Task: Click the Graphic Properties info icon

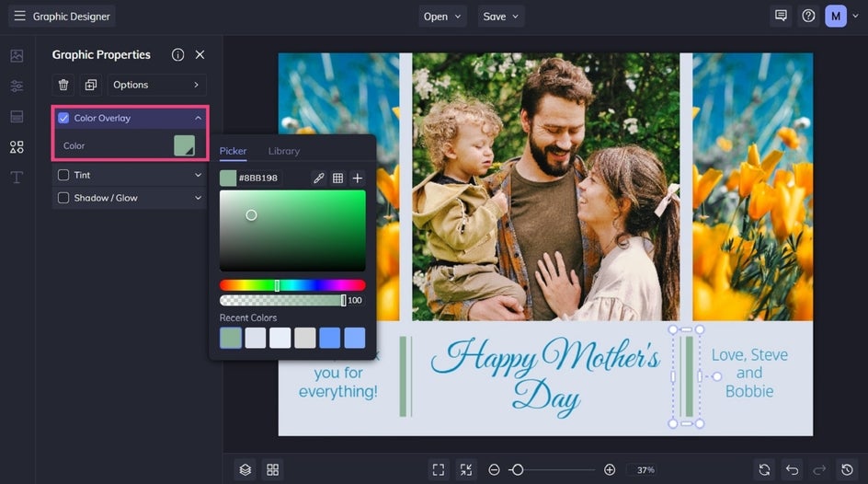Action: point(177,54)
